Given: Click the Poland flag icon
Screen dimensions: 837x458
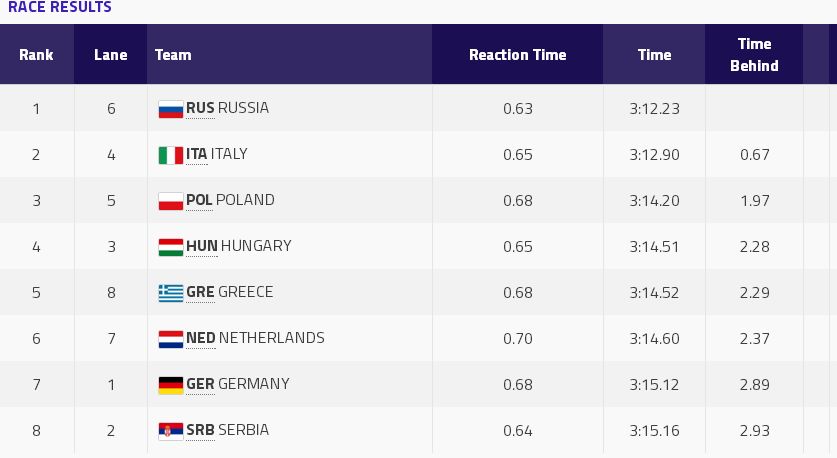Looking at the screenshot, I should tap(170, 201).
